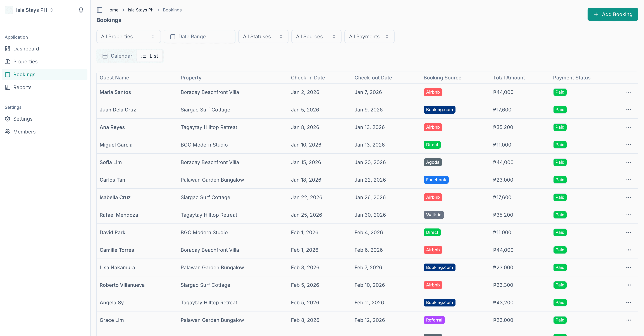Select the Dashboard icon in the sidebar
The height and width of the screenshot is (336, 644).
(8, 49)
